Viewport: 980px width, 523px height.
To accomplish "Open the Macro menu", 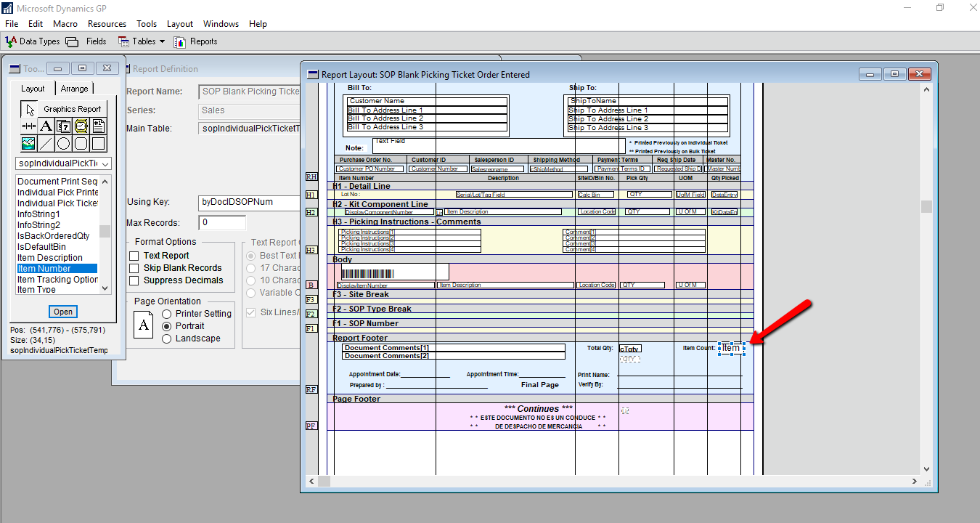I will click(65, 24).
